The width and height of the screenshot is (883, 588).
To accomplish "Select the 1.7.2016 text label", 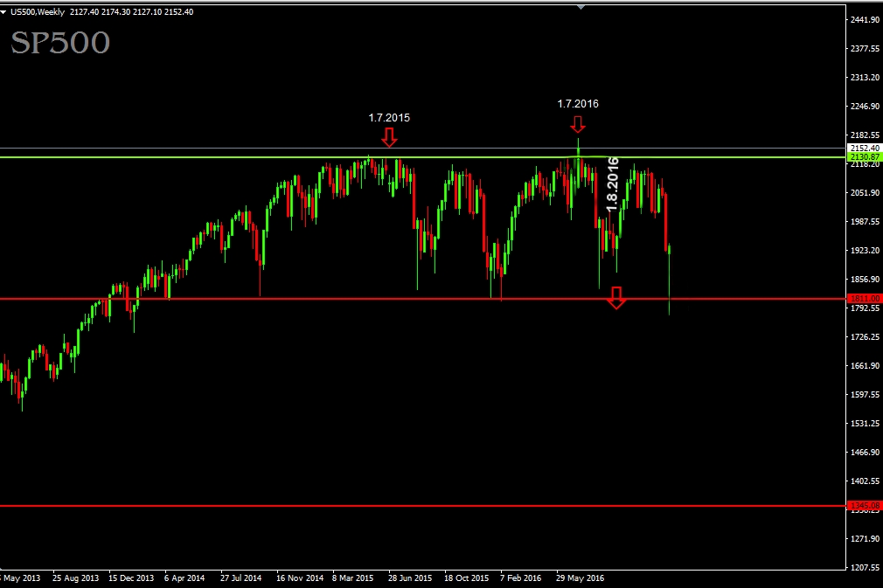I will (x=578, y=103).
